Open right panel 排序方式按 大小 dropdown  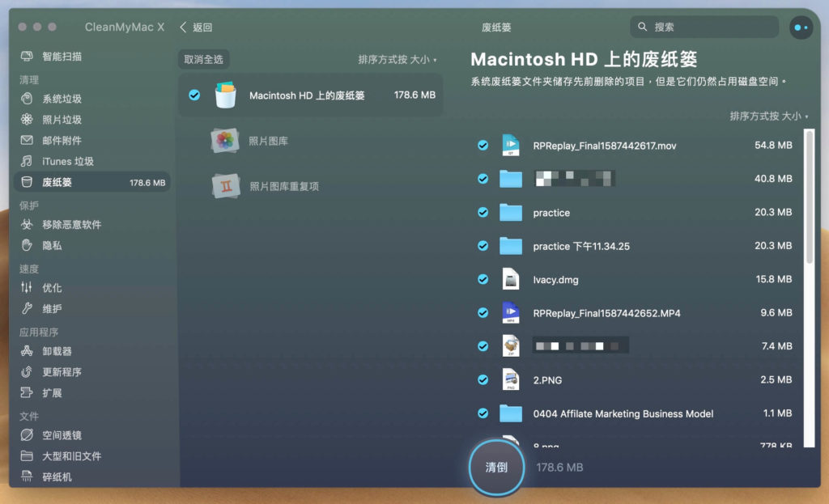(769, 116)
